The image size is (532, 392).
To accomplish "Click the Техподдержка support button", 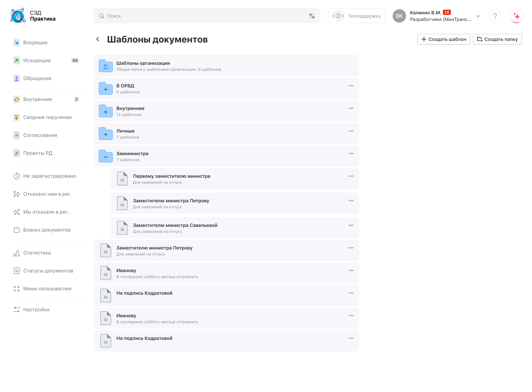I will (356, 16).
